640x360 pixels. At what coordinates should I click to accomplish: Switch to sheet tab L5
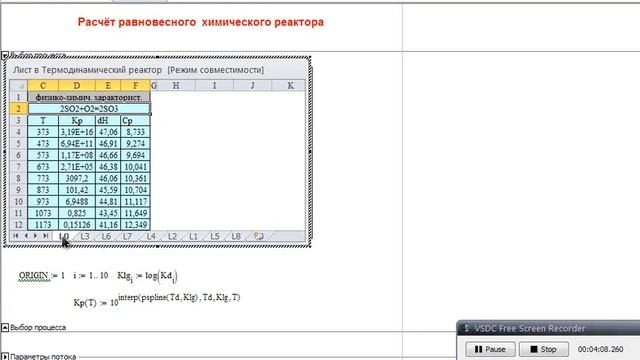point(215,236)
